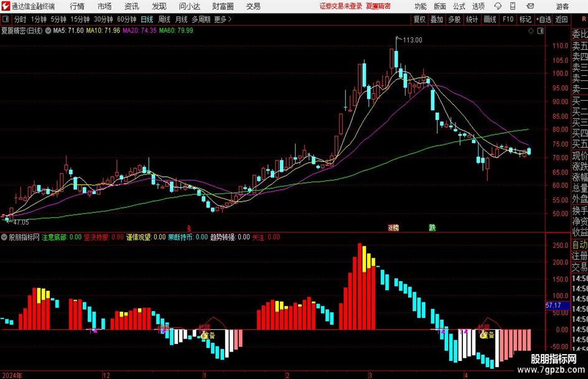Click the 复权 button
The height and width of the screenshot is (379, 588).
tap(419, 19)
